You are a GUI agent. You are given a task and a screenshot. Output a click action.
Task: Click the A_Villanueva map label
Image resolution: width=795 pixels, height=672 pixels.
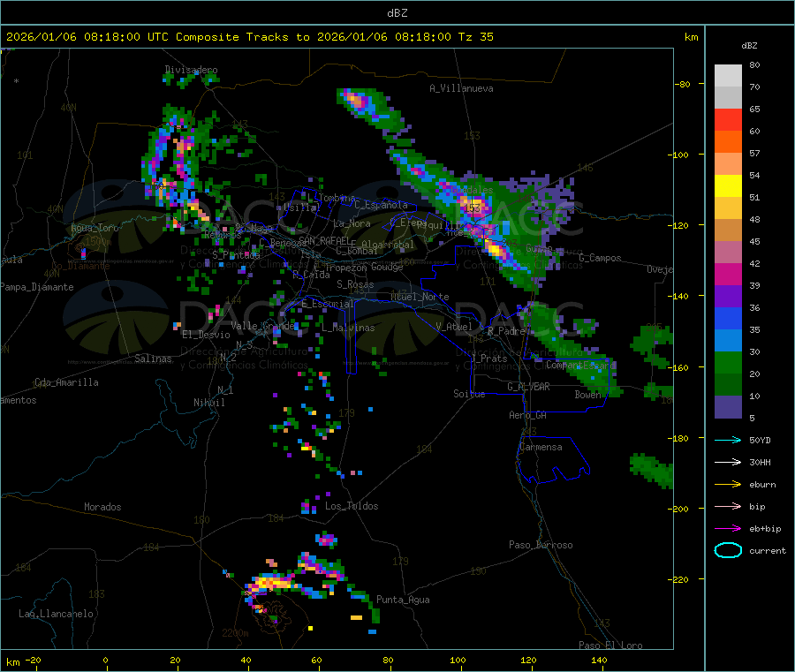[x=461, y=88]
